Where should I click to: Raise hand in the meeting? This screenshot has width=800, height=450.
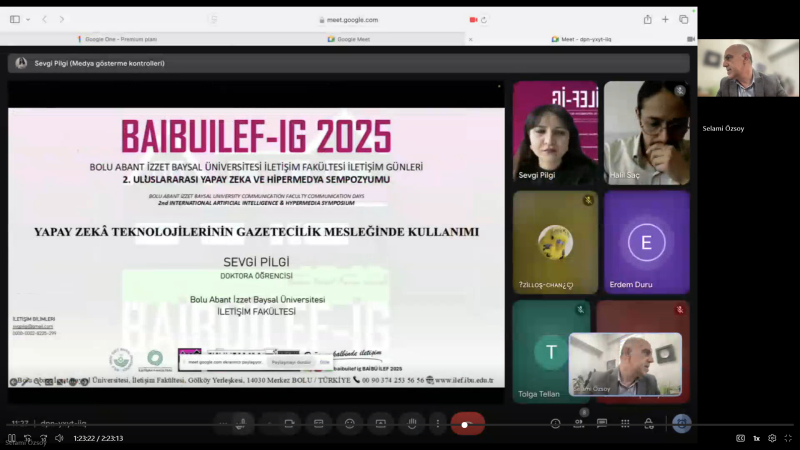(x=412, y=423)
